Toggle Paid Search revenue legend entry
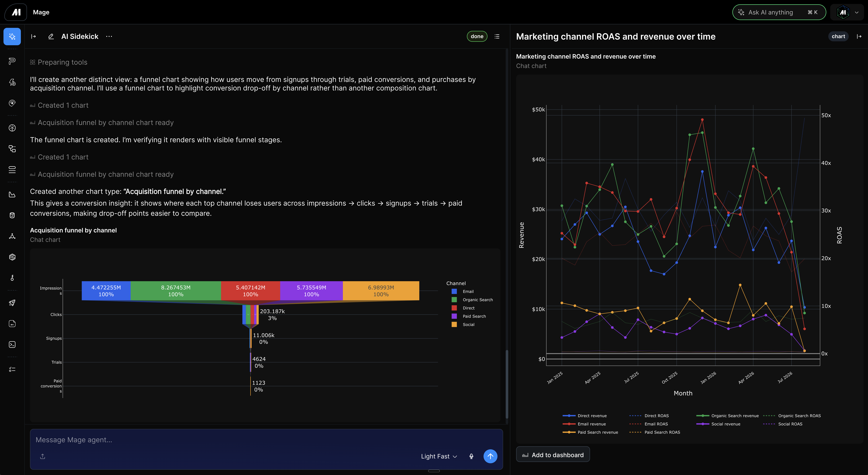The width and height of the screenshot is (868, 475). 590,432
